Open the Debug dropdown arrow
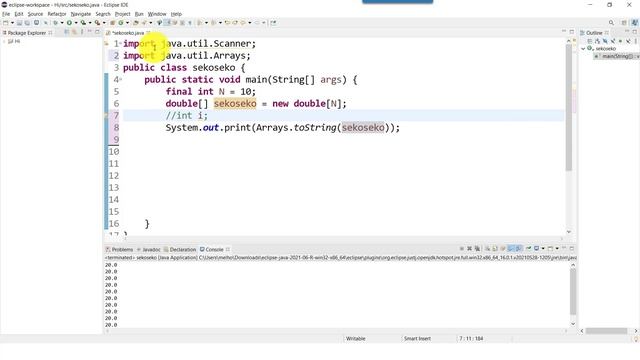The image size is (640, 360). point(62,23)
